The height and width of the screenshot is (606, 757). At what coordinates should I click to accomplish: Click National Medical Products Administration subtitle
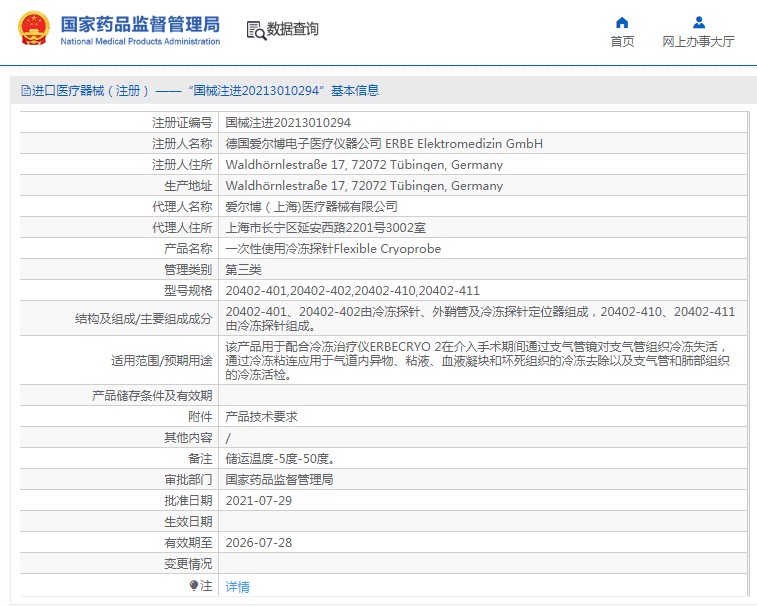(x=140, y=42)
